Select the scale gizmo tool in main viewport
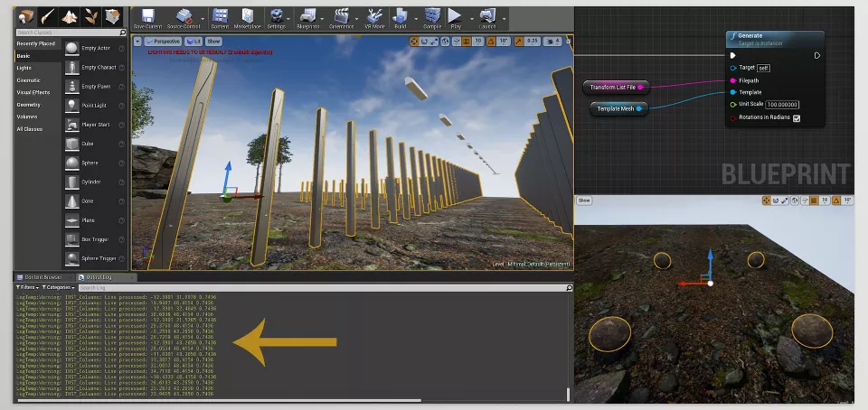This screenshot has width=868, height=410. 433,42
